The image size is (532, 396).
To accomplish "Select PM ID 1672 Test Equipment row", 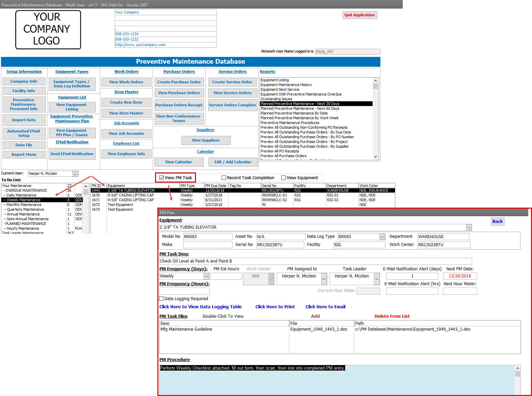I will (243, 205).
